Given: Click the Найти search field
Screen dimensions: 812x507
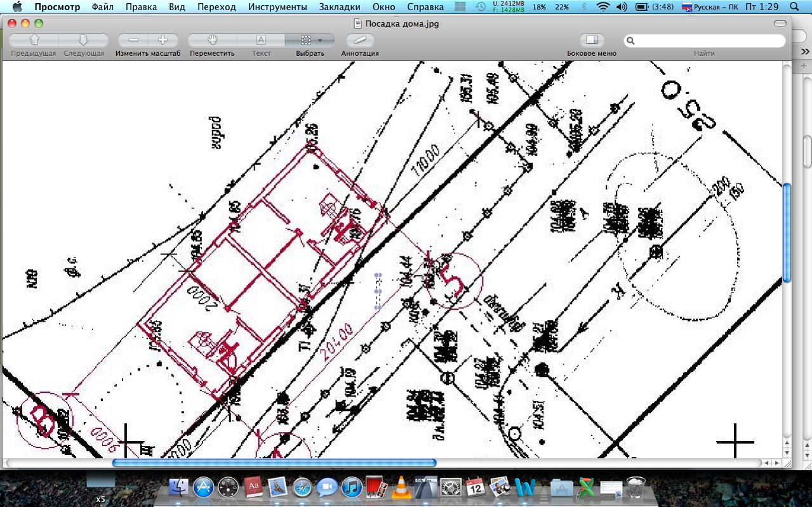Looking at the screenshot, I should (705, 41).
